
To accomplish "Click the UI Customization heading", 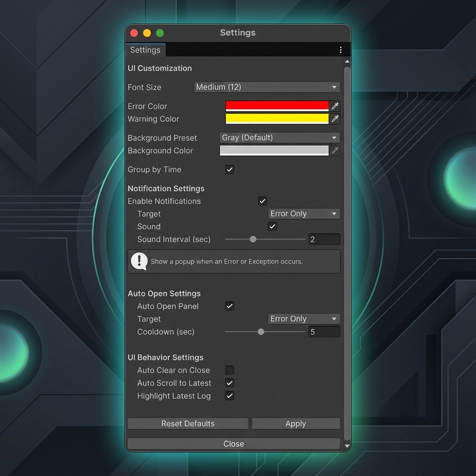I will (x=160, y=68).
